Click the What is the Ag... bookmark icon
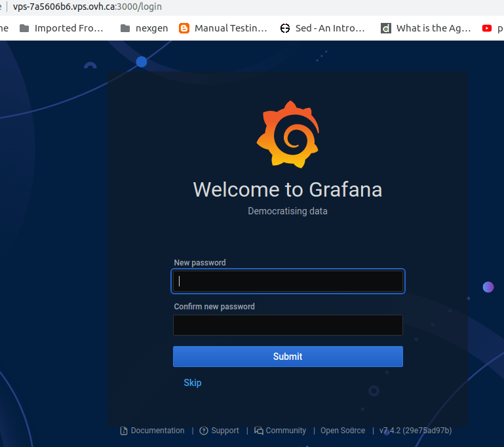Screen dimensions: 504x447 point(386,28)
